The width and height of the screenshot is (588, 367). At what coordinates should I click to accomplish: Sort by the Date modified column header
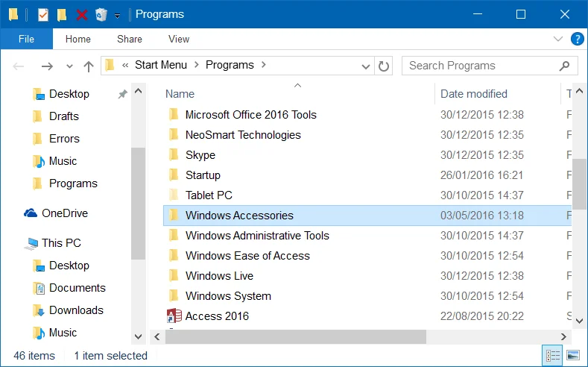tap(474, 94)
